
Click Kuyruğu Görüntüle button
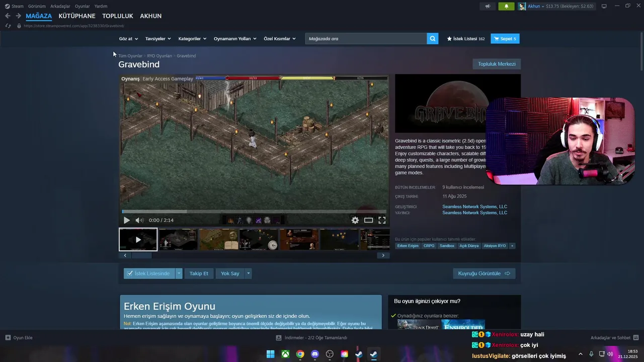(x=484, y=274)
